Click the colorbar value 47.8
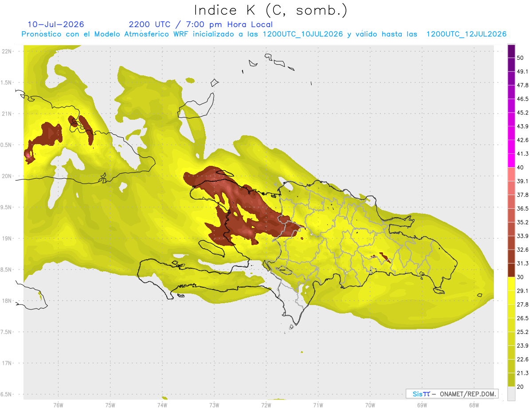 tap(523, 85)
